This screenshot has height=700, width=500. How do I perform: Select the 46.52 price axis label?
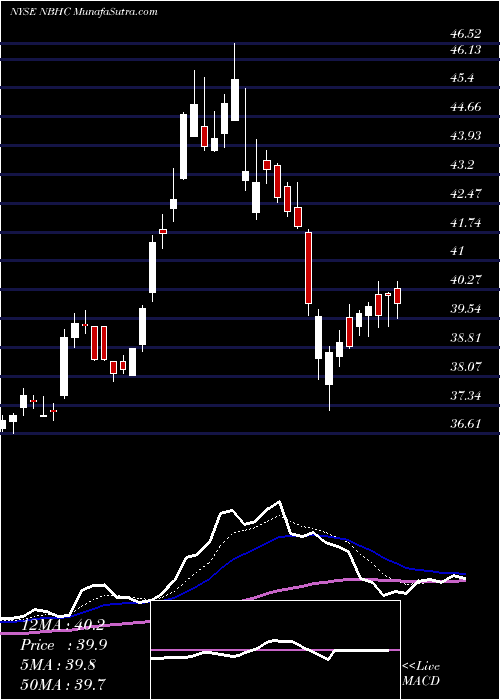(x=465, y=33)
